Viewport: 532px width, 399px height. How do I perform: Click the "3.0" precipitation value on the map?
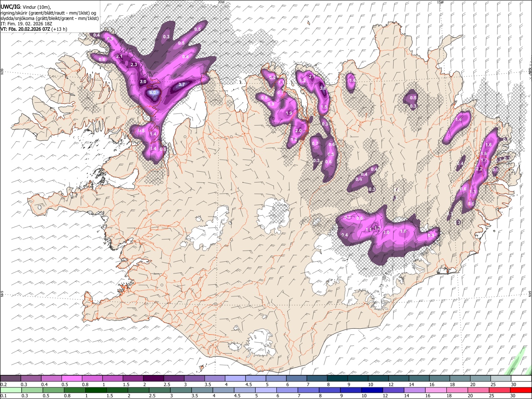coord(143,82)
